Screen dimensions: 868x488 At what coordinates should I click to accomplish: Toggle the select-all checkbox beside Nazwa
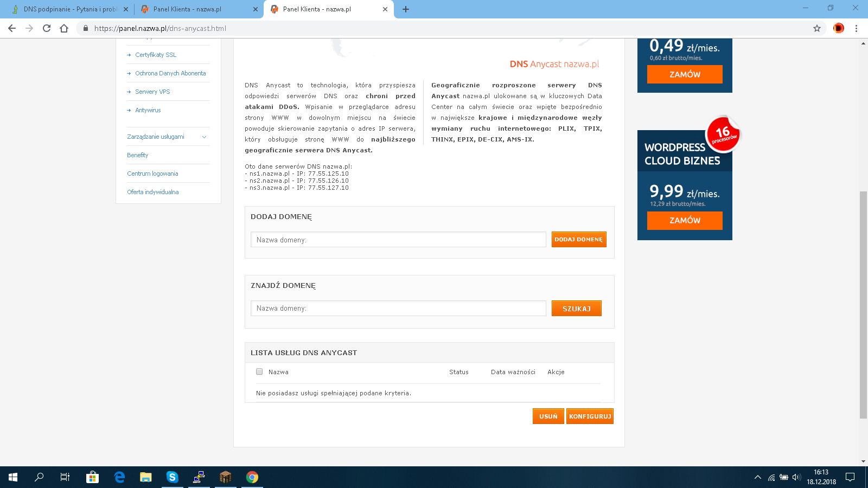259,372
